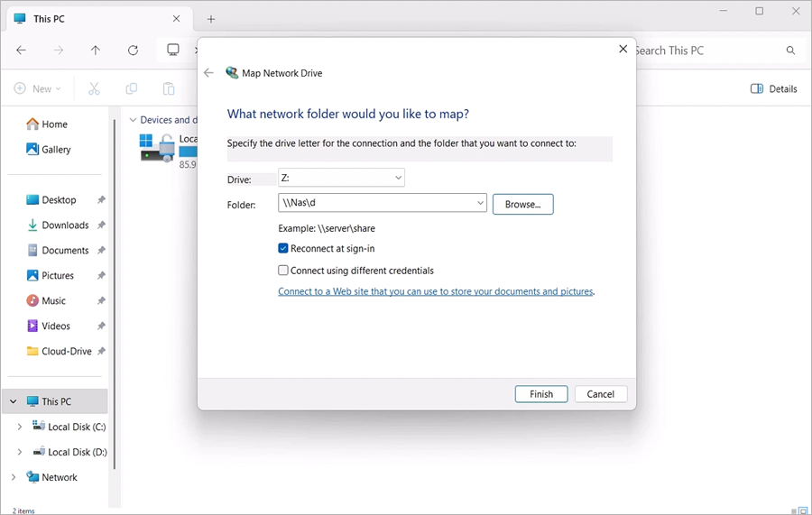This screenshot has width=812, height=515.
Task: Close the Map Network Drive dialog
Action: click(x=623, y=49)
